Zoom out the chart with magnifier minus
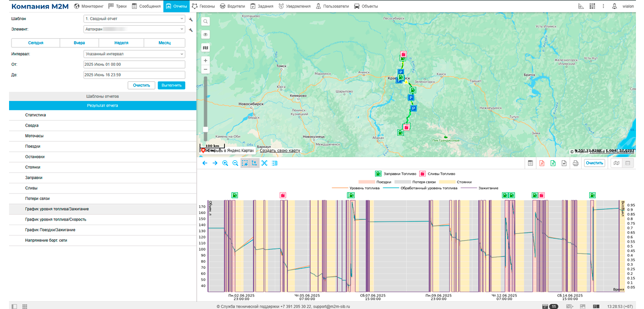The width and height of the screenshot is (644, 309). point(235,163)
